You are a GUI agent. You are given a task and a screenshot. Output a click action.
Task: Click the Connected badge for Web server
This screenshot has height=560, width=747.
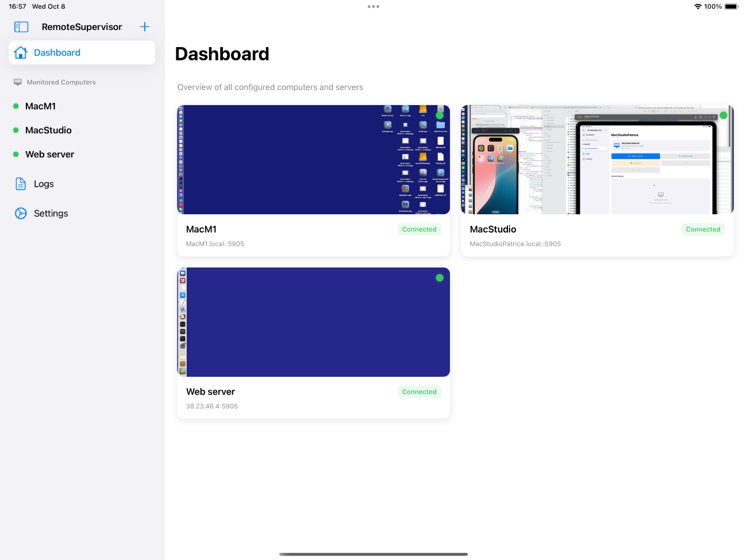coord(419,392)
